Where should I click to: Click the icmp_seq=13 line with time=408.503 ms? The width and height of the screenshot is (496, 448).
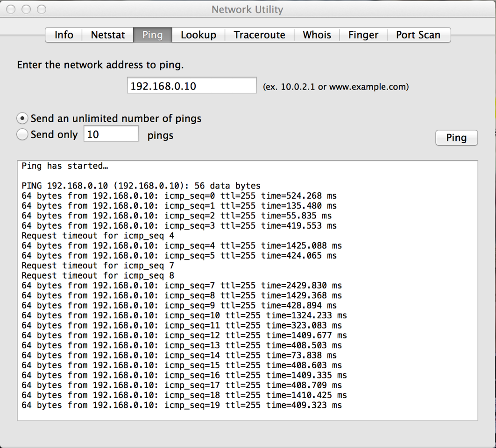182,345
